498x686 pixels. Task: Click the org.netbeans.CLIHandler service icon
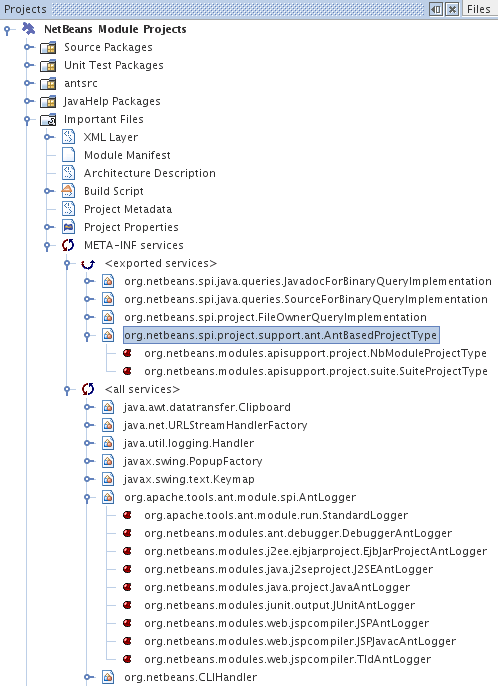[x=108, y=677]
